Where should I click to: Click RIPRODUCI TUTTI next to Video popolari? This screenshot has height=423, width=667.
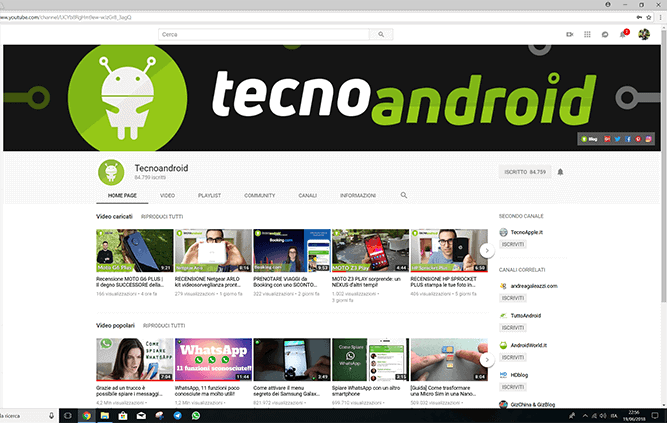[x=164, y=326]
